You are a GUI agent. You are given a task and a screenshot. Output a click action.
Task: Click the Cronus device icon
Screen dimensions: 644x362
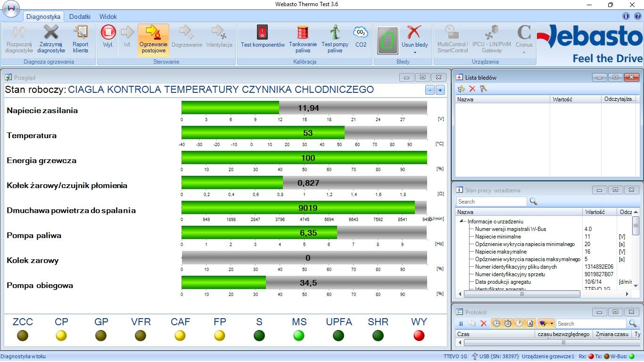[x=524, y=32]
